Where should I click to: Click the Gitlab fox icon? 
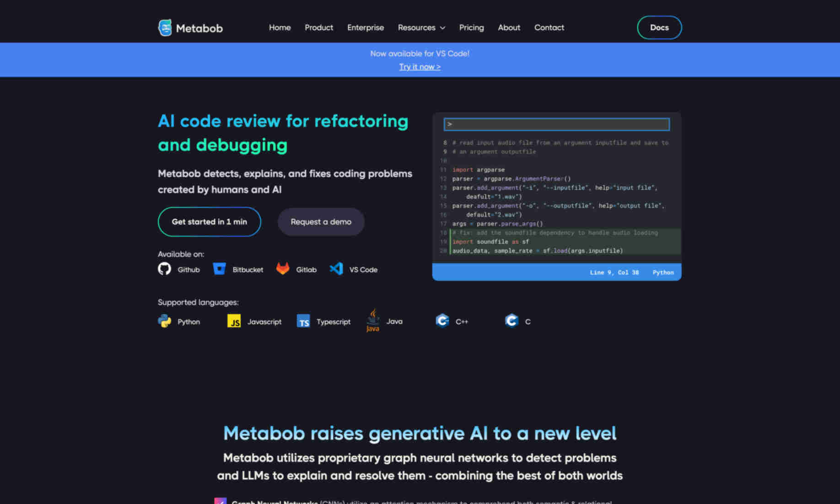(x=283, y=269)
